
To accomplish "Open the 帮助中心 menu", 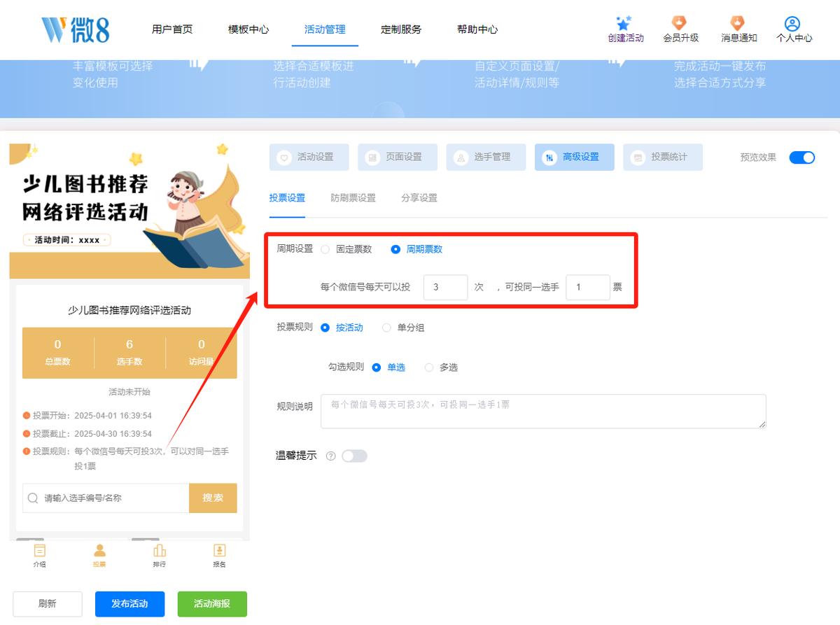I will (477, 29).
